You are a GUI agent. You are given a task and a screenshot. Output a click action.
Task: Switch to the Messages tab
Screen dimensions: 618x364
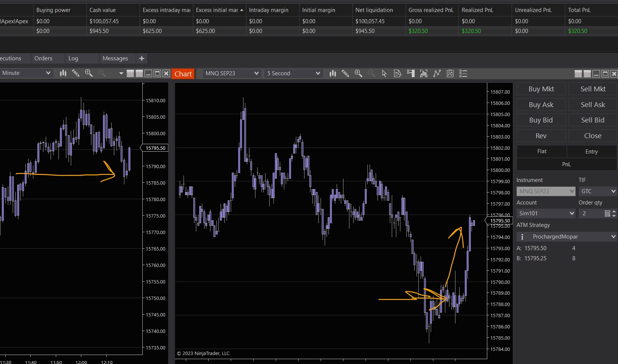point(115,58)
